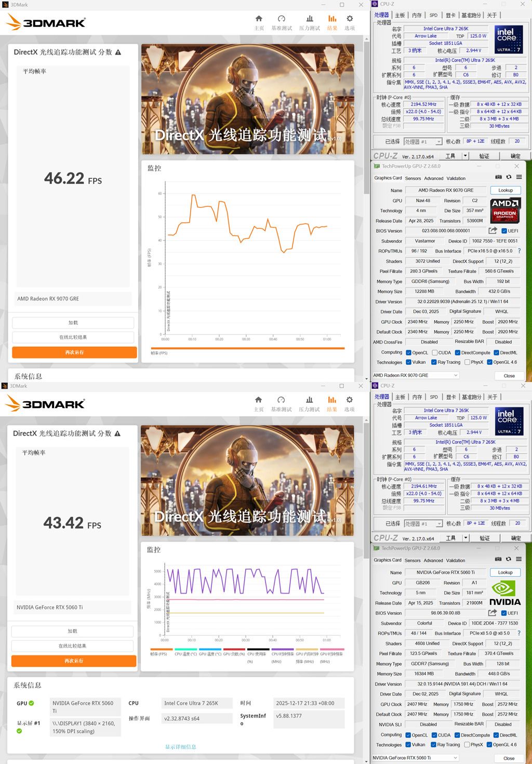This screenshot has width=532, height=764.
Task: Click camera screenshot icon in RTX 5060 Ti GPU-Z
Action: (x=498, y=559)
